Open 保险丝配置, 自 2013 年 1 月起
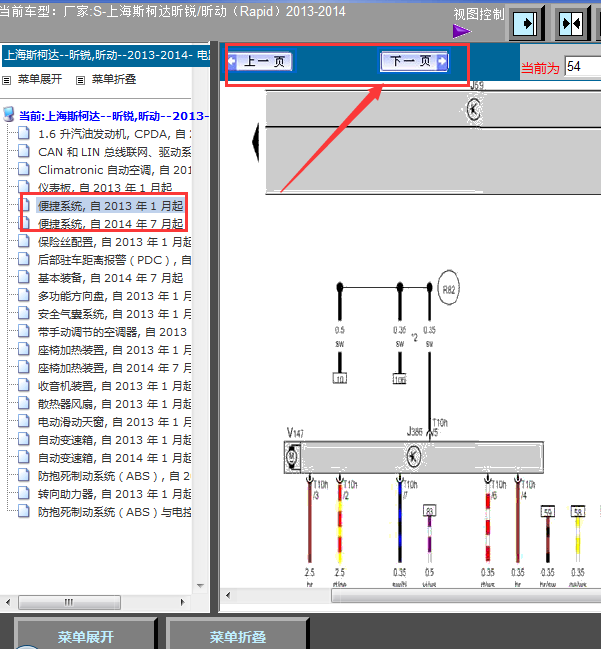This screenshot has height=649, width=601. pos(115,242)
